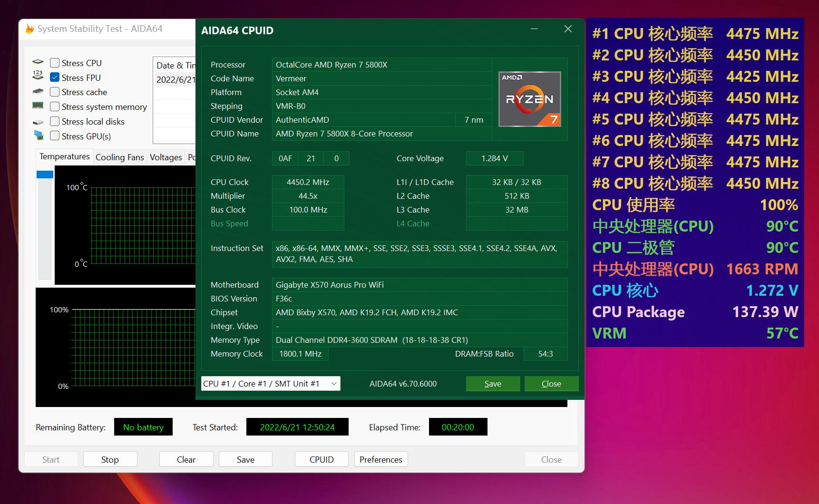This screenshot has width=819, height=504.
Task: Click the disk icon beside Stress local disks
Action: (38, 121)
